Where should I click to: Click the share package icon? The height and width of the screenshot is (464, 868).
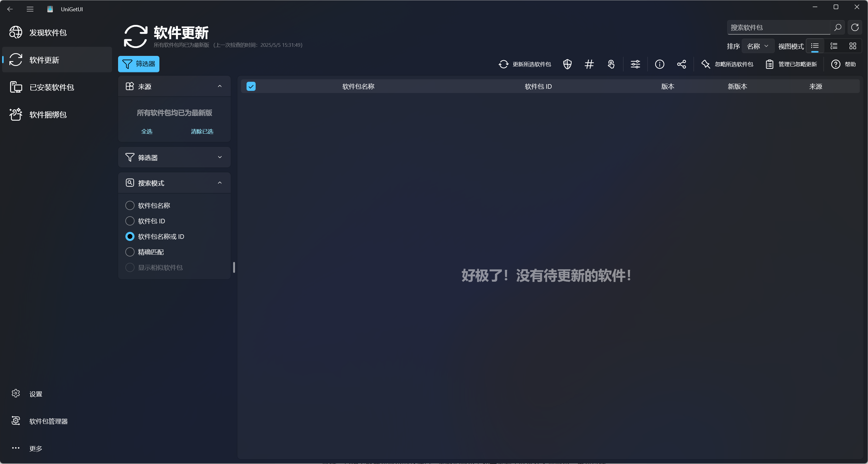pos(681,64)
